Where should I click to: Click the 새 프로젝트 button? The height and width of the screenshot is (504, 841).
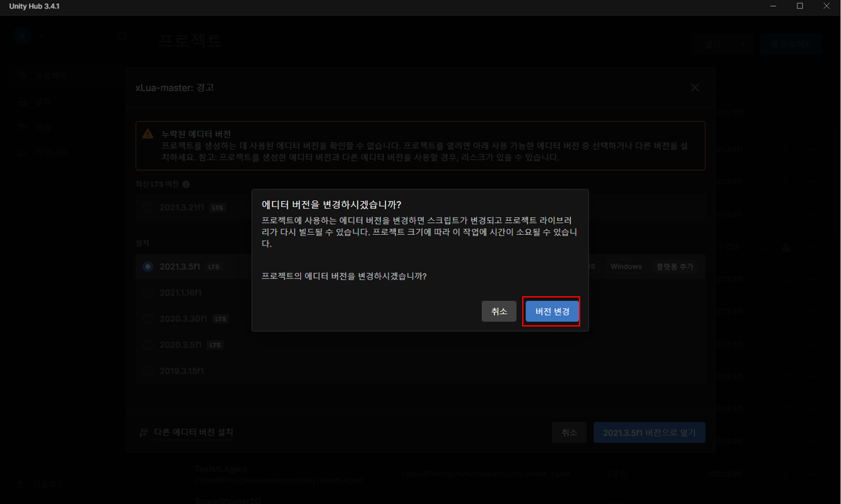point(791,44)
